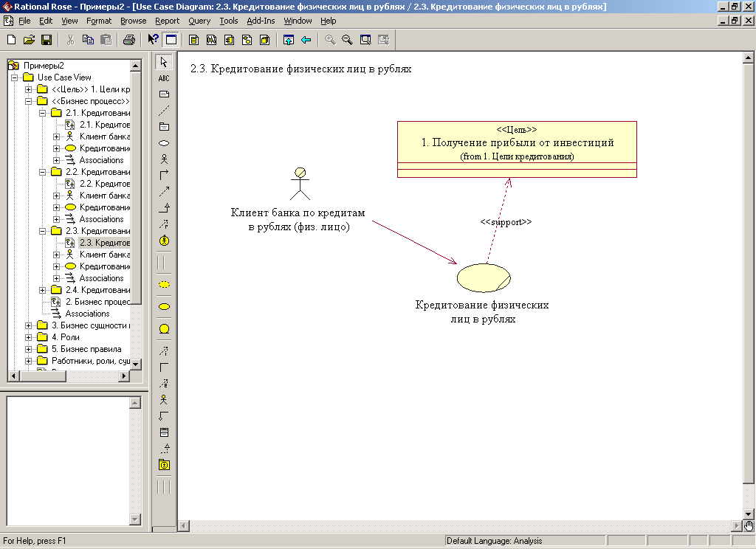
Task: Click the cyan back arrow toolbar icon
Action: [305, 40]
